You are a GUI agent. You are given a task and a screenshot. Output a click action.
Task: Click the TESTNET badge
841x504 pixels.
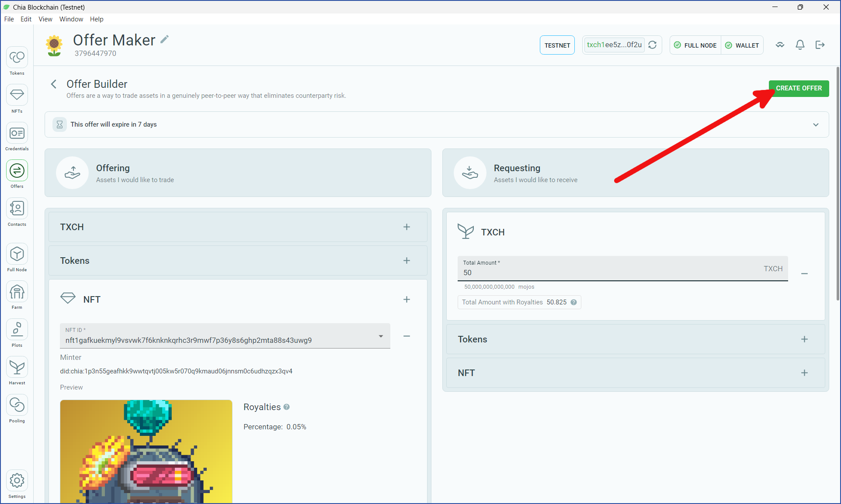pos(557,45)
